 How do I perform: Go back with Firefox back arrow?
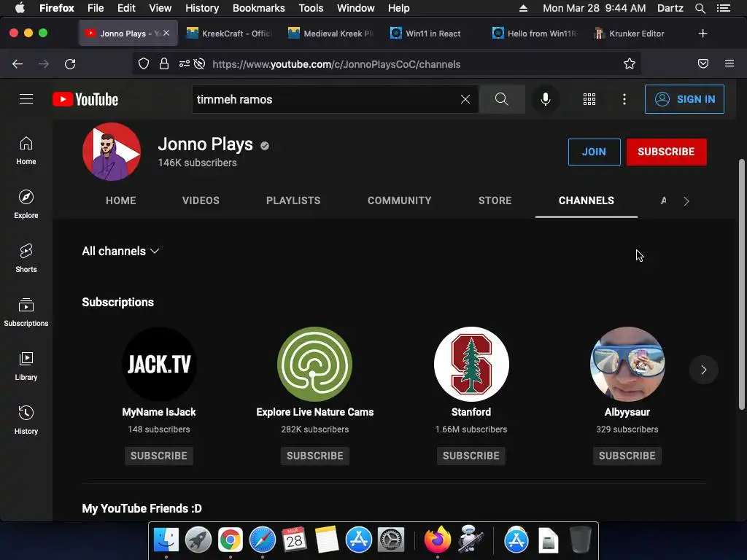18,64
